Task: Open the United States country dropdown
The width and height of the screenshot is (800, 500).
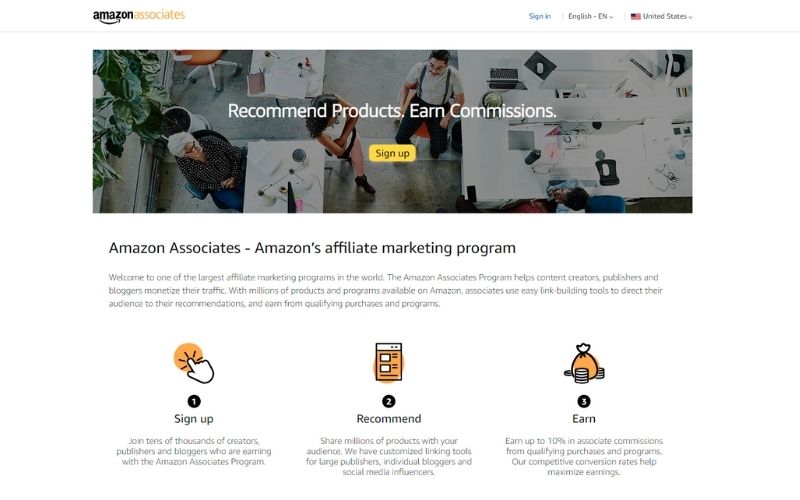Action: point(661,16)
